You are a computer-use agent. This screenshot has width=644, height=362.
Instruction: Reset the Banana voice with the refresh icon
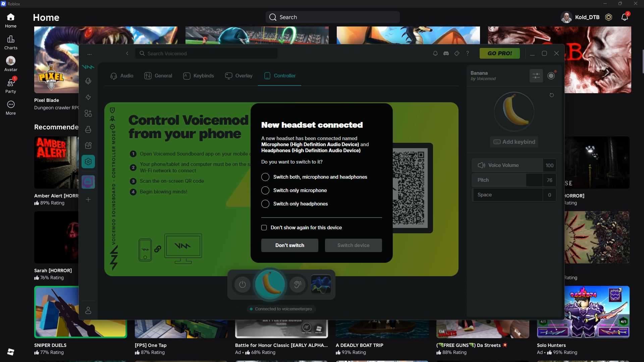click(x=552, y=95)
